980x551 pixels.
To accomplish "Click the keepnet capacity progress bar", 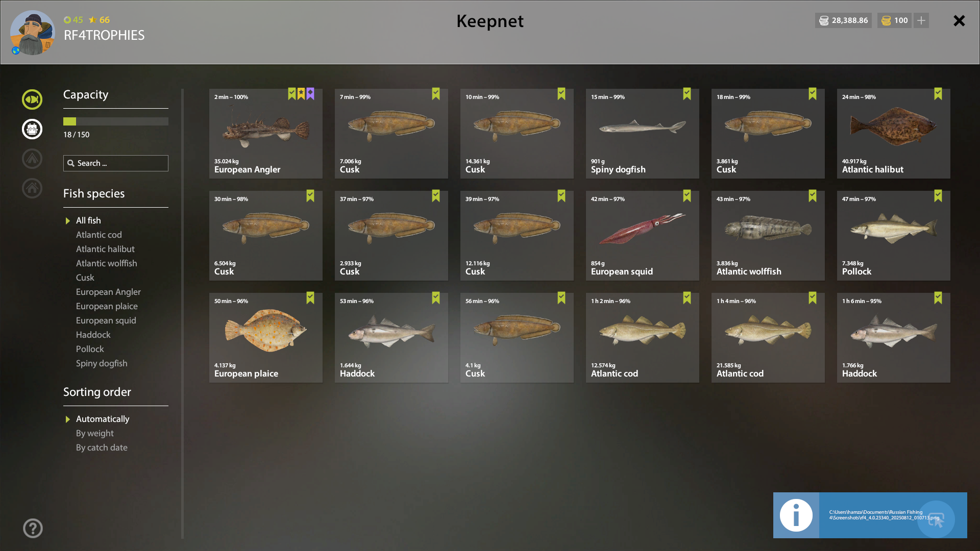I will 116,121.
